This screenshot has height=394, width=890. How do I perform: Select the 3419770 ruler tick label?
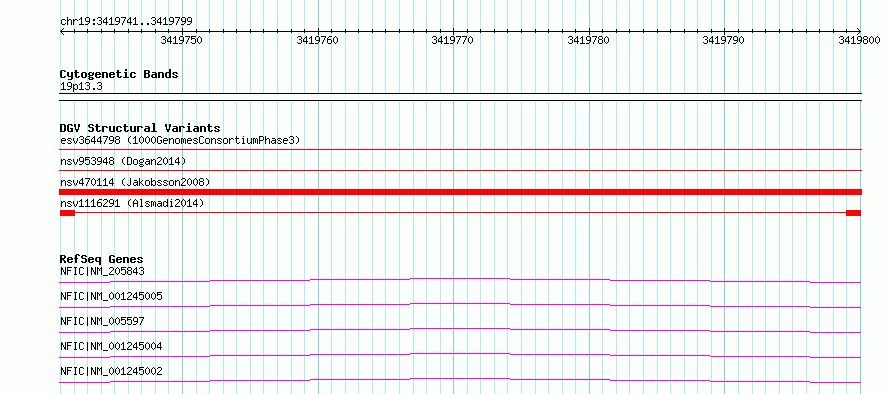tap(452, 40)
